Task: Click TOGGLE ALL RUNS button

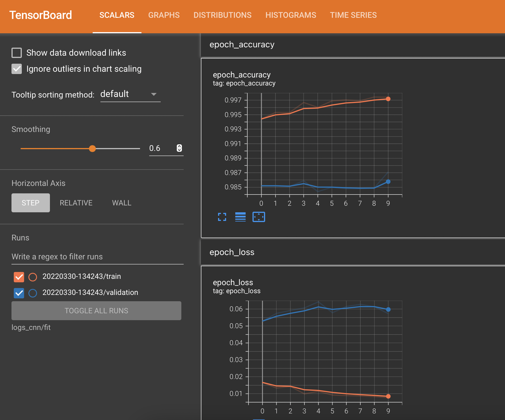Action: [x=96, y=311]
